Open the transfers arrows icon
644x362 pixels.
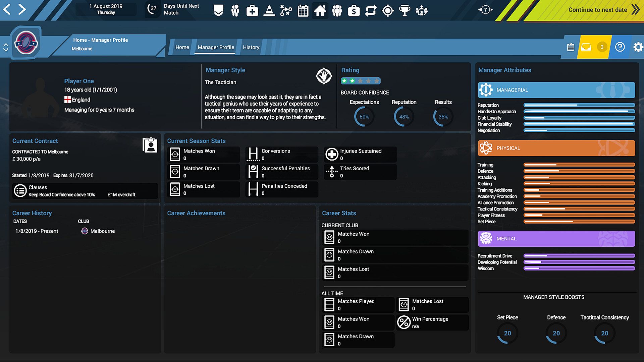[371, 11]
